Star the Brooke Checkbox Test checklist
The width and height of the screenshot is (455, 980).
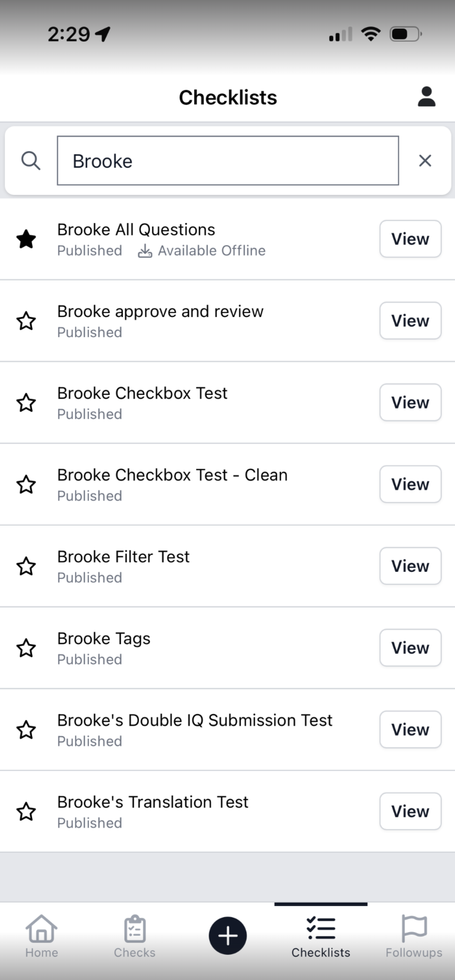tap(26, 403)
